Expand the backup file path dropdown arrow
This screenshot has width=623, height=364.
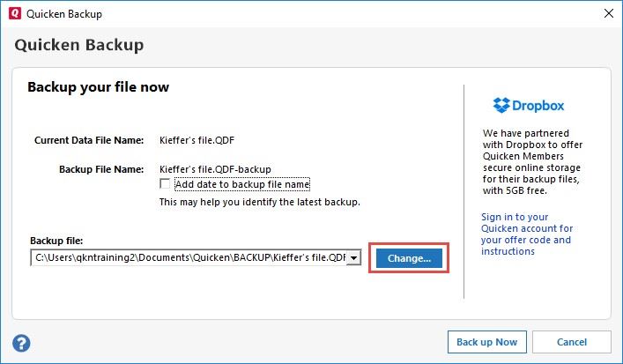[x=353, y=257]
